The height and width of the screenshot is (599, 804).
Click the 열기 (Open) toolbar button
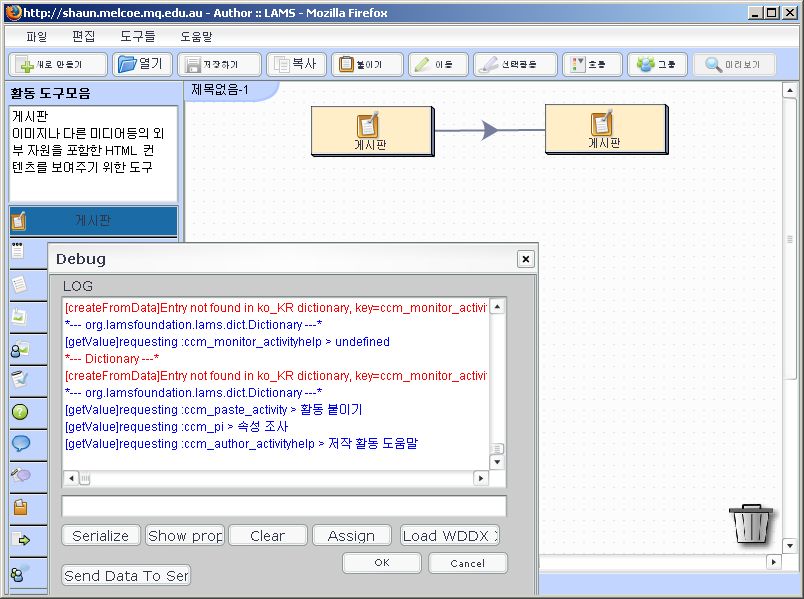pos(140,64)
